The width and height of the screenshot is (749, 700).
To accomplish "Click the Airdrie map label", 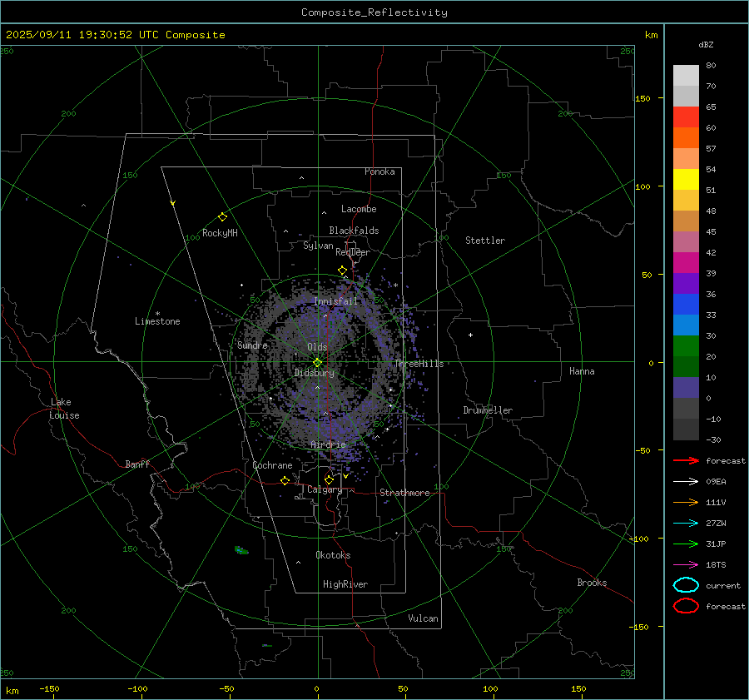I will pos(328,444).
